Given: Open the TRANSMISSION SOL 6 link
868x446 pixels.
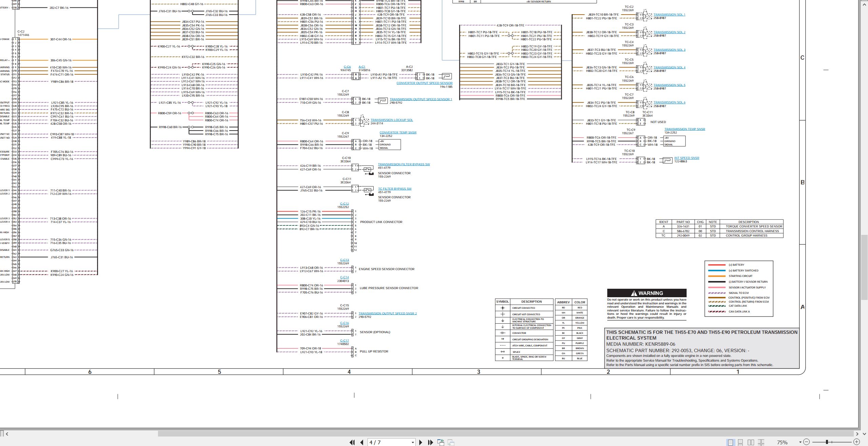Looking at the screenshot, I should click(669, 102).
